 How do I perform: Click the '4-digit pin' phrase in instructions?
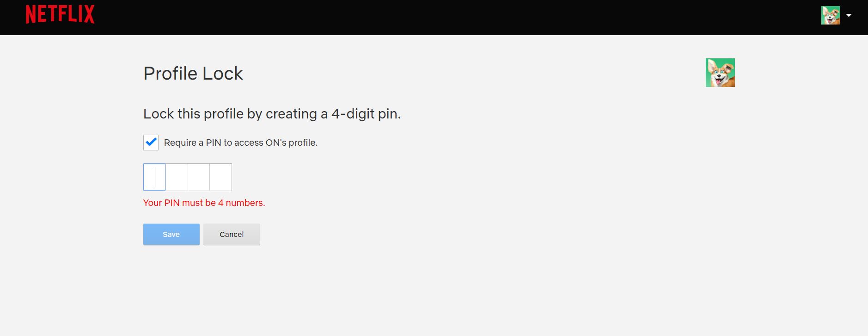(365, 114)
